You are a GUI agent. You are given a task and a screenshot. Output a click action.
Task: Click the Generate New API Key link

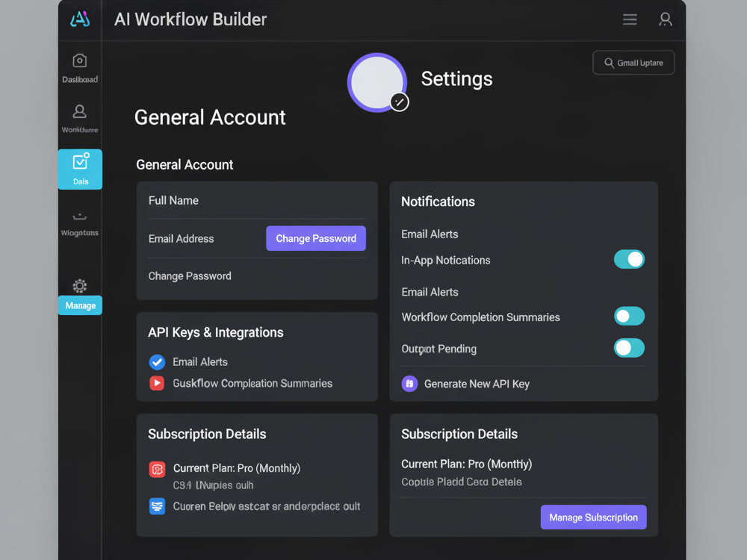[x=477, y=384]
